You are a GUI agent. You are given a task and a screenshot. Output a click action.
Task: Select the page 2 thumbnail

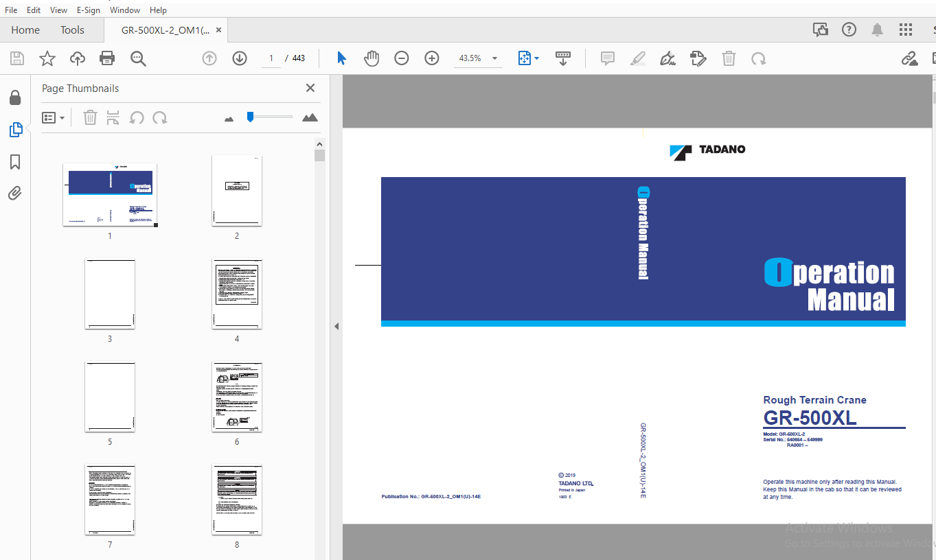(237, 190)
